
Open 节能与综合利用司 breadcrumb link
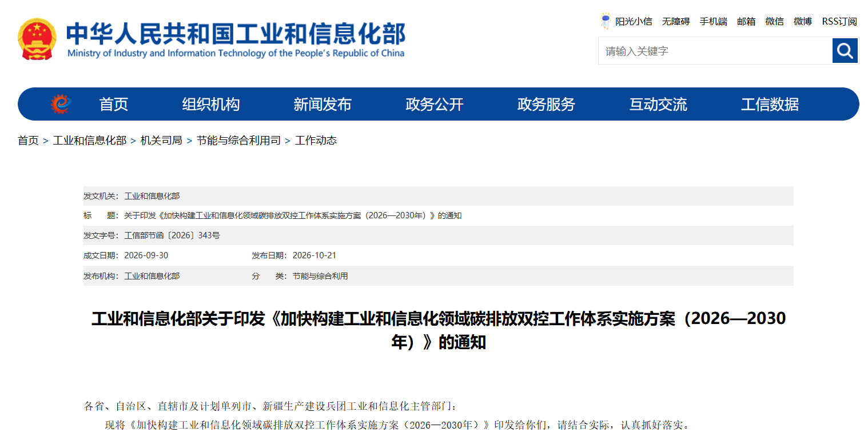[x=239, y=141]
